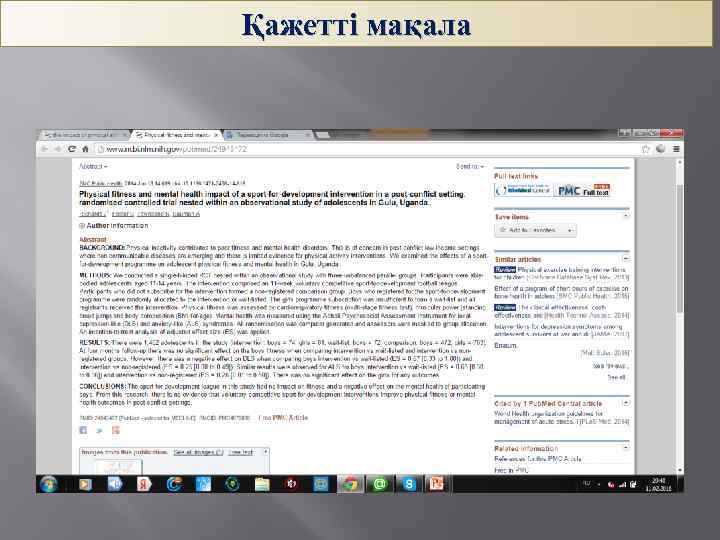Collapse the images from this publication box
Screen dimensions: 720x540
tap(265, 452)
